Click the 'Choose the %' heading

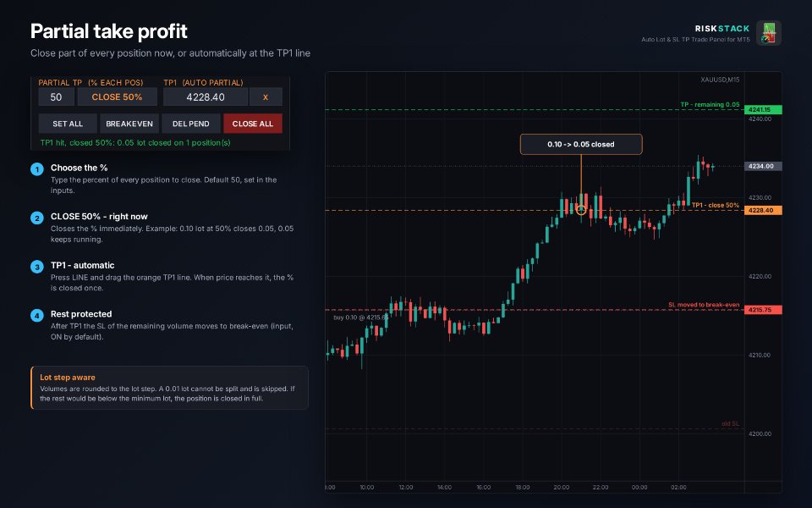click(x=80, y=168)
